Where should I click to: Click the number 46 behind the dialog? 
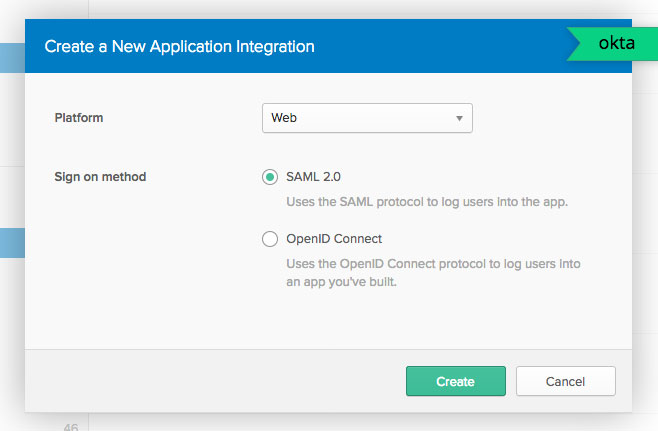coord(70,427)
